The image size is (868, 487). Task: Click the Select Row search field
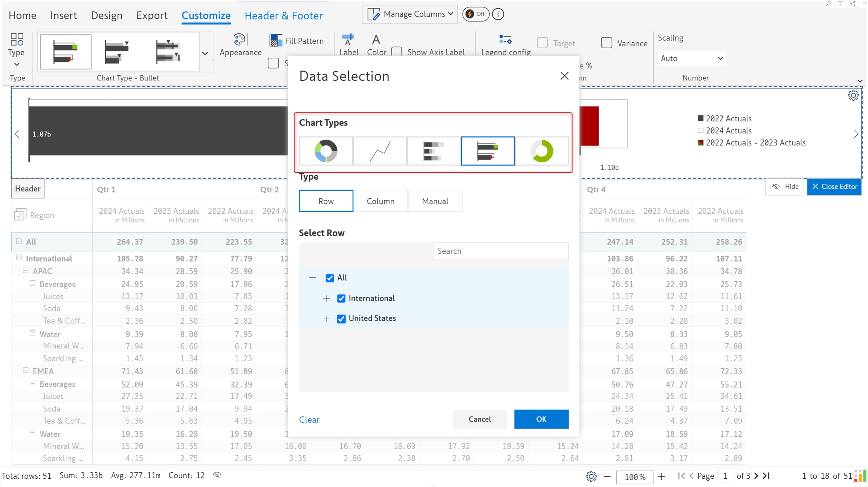click(x=501, y=251)
